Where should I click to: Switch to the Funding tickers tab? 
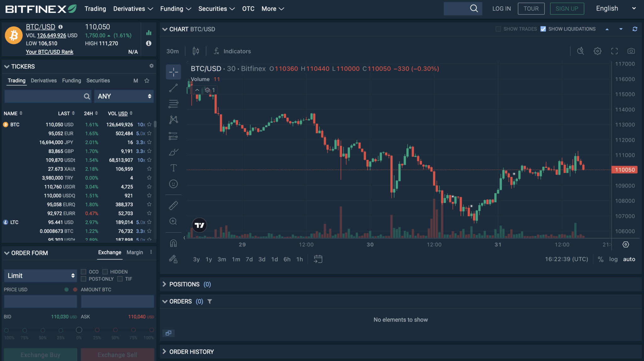tap(71, 81)
